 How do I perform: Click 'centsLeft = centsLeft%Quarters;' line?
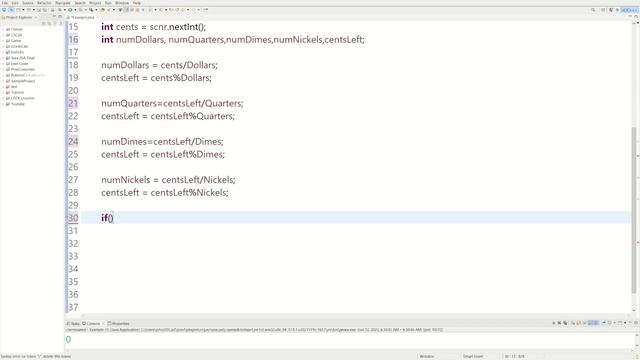coord(168,116)
